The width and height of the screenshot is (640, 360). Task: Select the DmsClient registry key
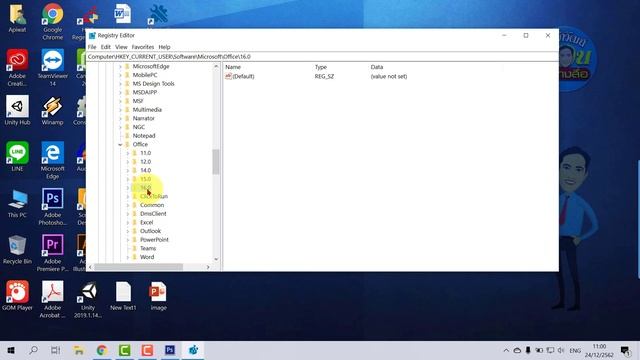point(153,213)
